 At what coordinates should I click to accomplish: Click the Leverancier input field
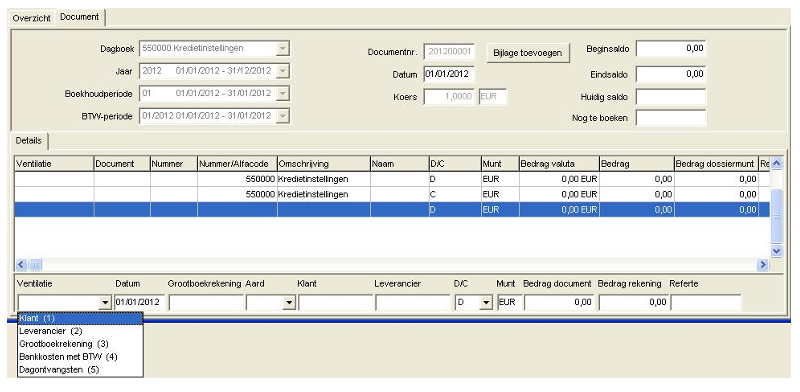point(412,302)
